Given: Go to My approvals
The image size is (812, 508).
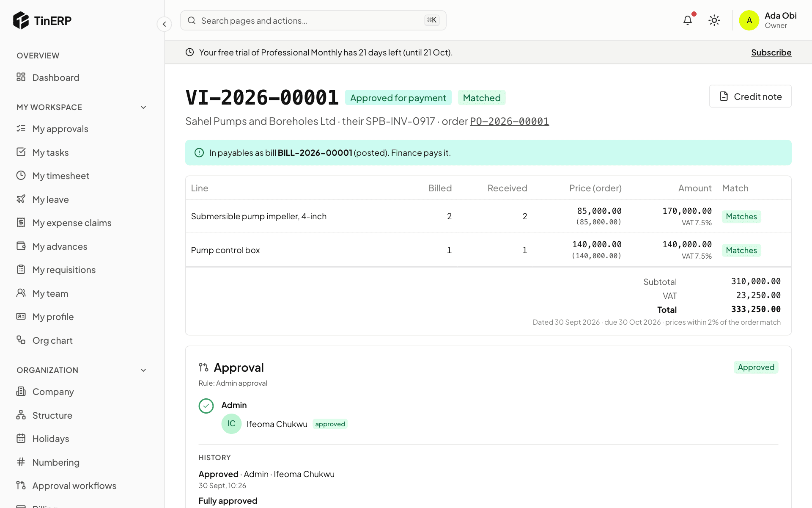Looking at the screenshot, I should pyautogui.click(x=60, y=129).
